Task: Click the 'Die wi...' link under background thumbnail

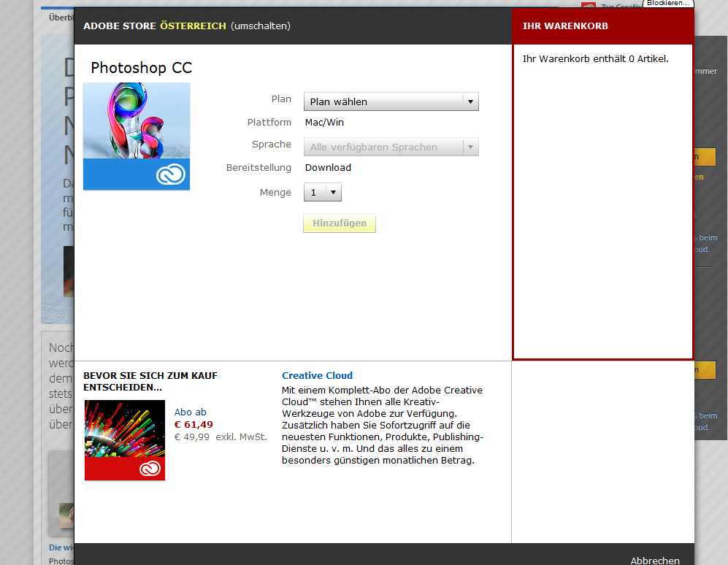Action: pos(61,547)
